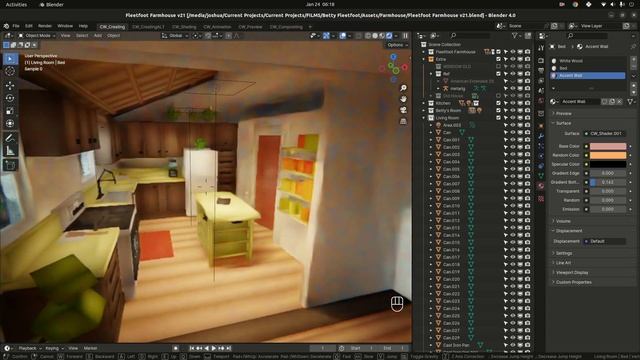Open the Tool properties tab
Screen dimensions: 640x360
[541, 48]
